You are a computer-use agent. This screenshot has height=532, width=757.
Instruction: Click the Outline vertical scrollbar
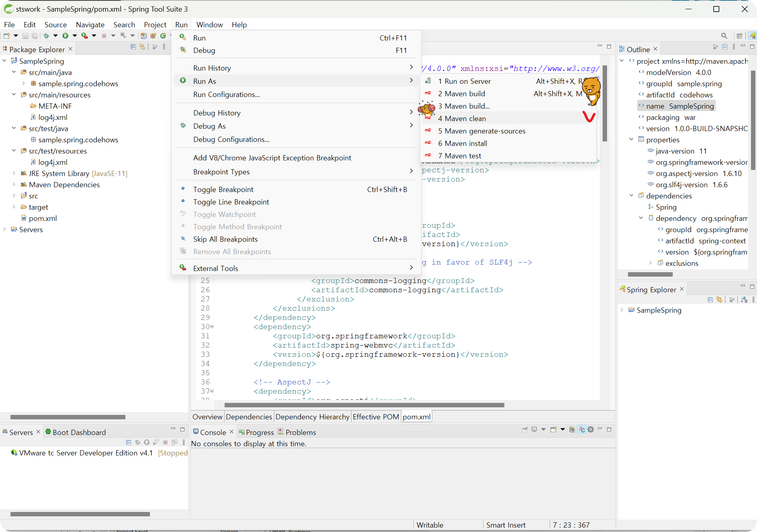[x=753, y=120]
